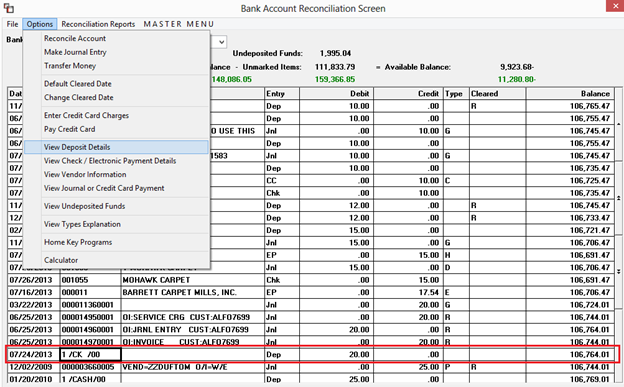Click the Credit column header
Image resolution: width=624 pixels, height=387 pixels.
408,94
